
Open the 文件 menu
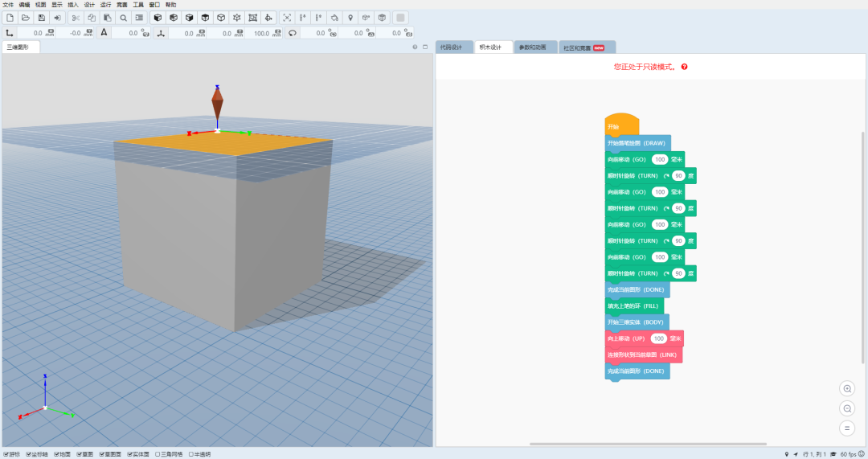(x=8, y=4)
